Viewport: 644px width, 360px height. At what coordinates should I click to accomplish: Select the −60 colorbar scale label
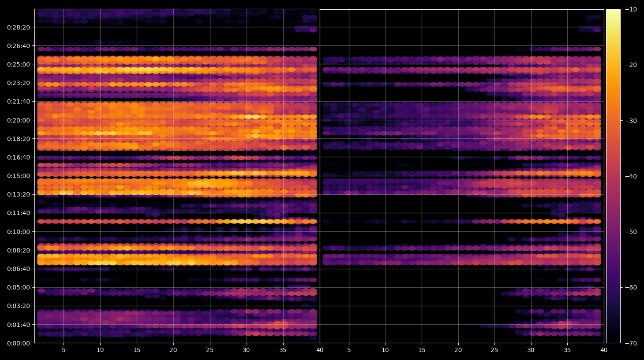point(631,287)
